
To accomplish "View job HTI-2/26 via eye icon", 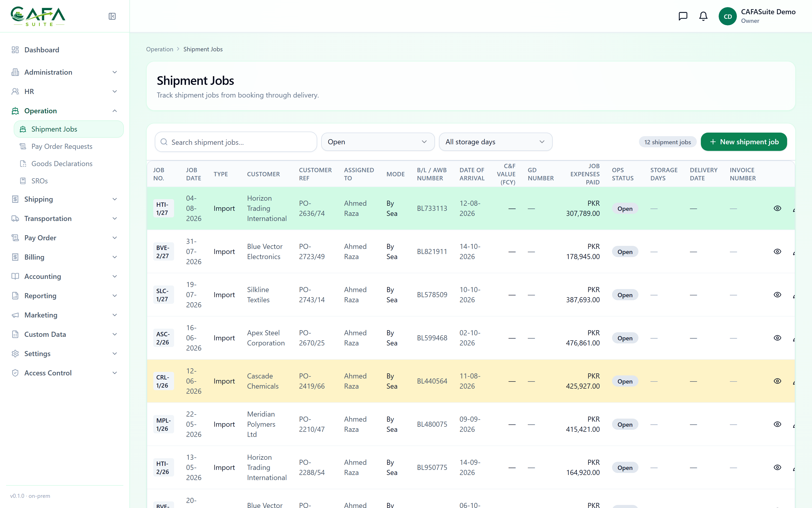I will pos(777,467).
